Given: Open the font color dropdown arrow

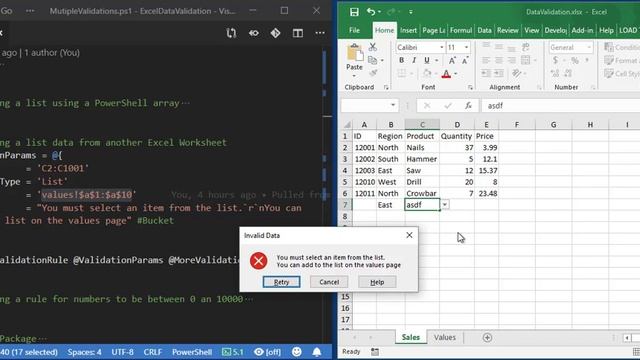Looking at the screenshot, I should [x=456, y=74].
